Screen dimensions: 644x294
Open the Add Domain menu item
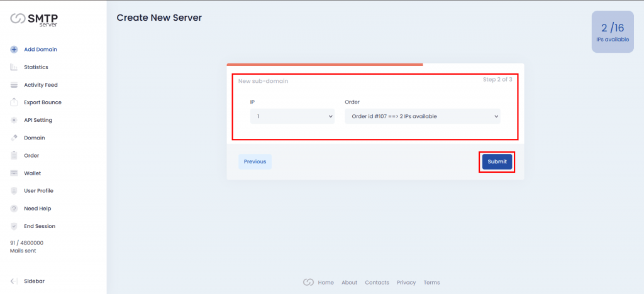coord(40,49)
